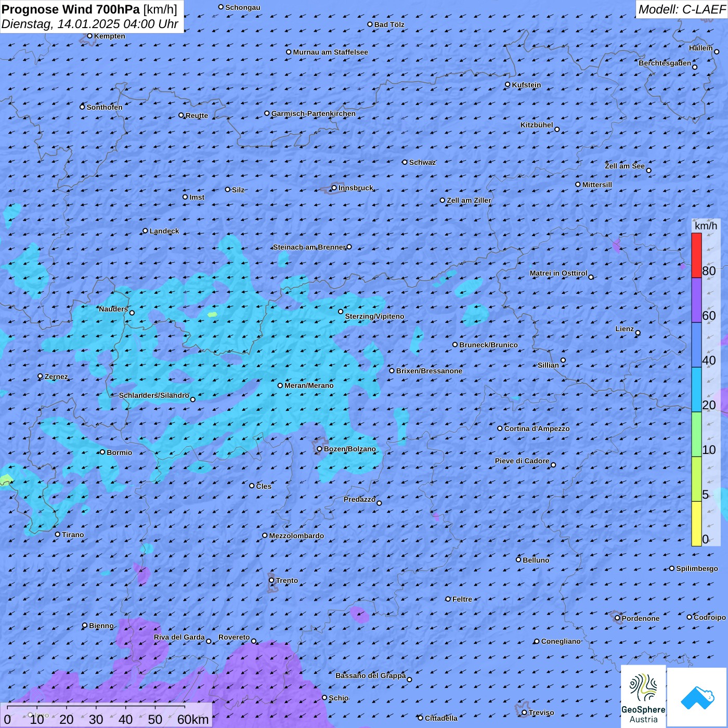728x728 pixels.
Task: Click the 'Spilimbergo' map label
Action: [x=697, y=568]
